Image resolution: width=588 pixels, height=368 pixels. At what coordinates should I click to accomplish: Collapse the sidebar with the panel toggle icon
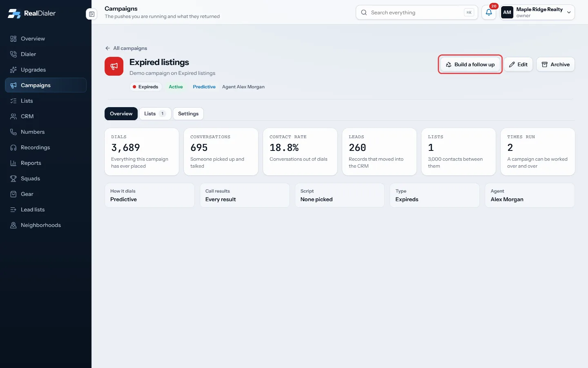91,14
